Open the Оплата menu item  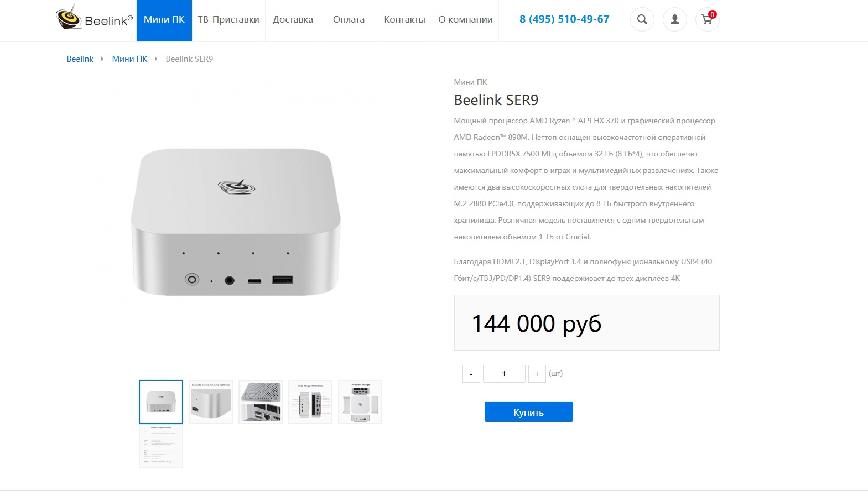pyautogui.click(x=349, y=20)
